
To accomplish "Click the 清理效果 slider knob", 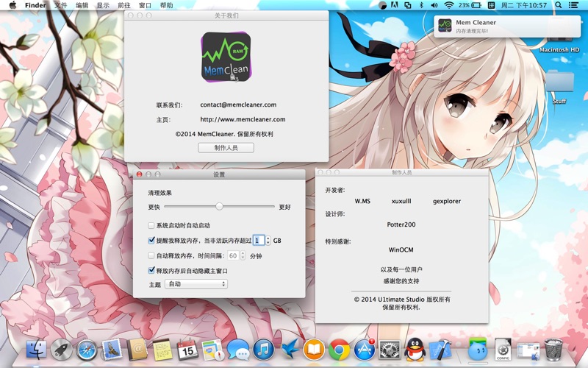I will pyautogui.click(x=219, y=206).
